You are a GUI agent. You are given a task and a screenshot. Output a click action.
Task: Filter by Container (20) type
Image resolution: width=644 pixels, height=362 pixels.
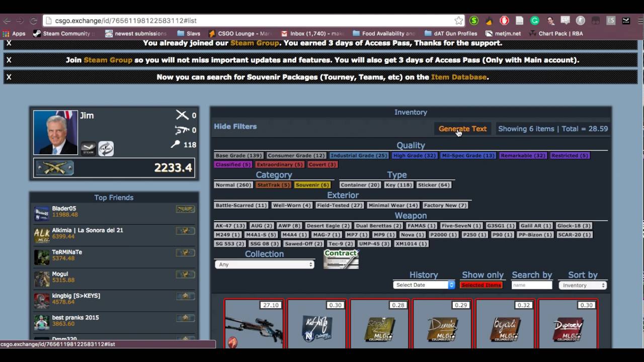360,185
